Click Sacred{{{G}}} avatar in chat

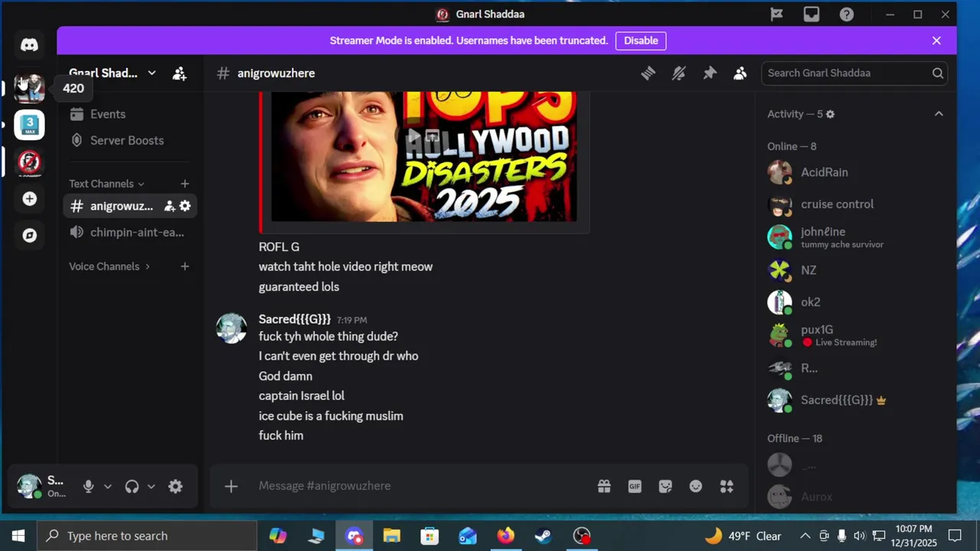pos(231,328)
